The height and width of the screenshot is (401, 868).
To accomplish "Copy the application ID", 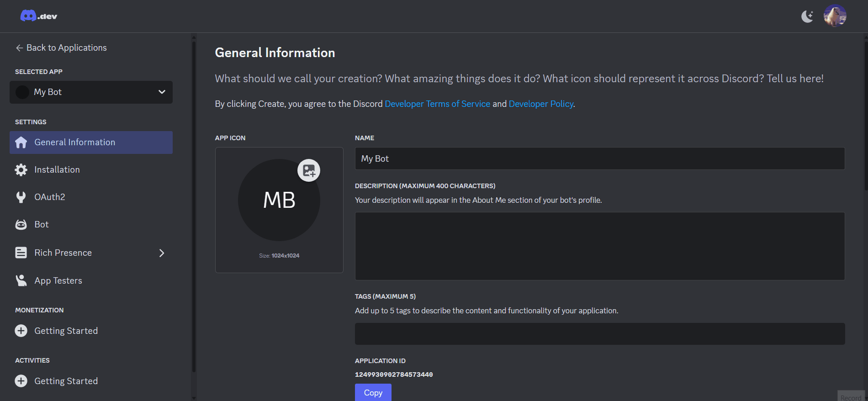I will 373,392.
